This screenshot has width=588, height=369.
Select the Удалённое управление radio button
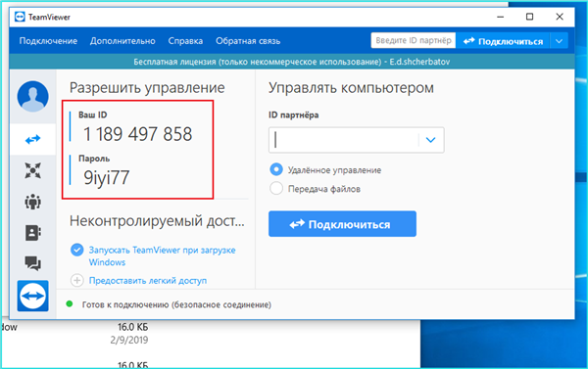pos(276,169)
